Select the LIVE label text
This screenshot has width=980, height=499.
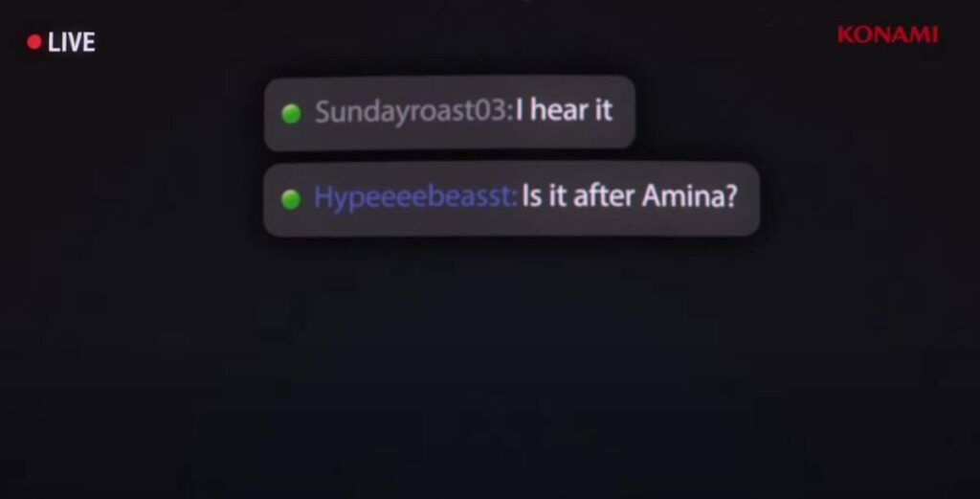tap(71, 42)
